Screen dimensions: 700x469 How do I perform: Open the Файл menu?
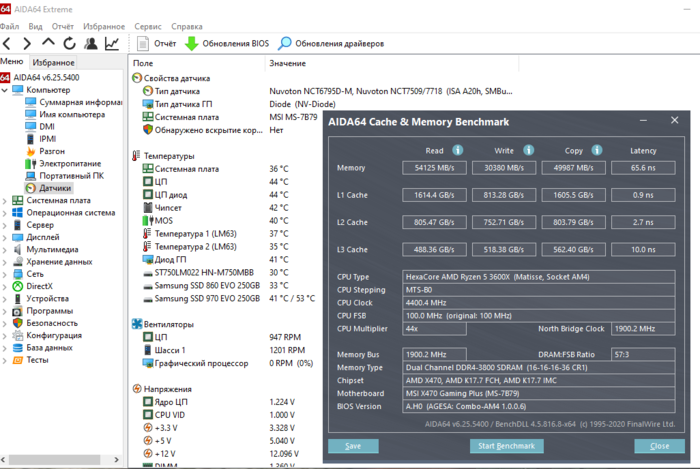9,26
